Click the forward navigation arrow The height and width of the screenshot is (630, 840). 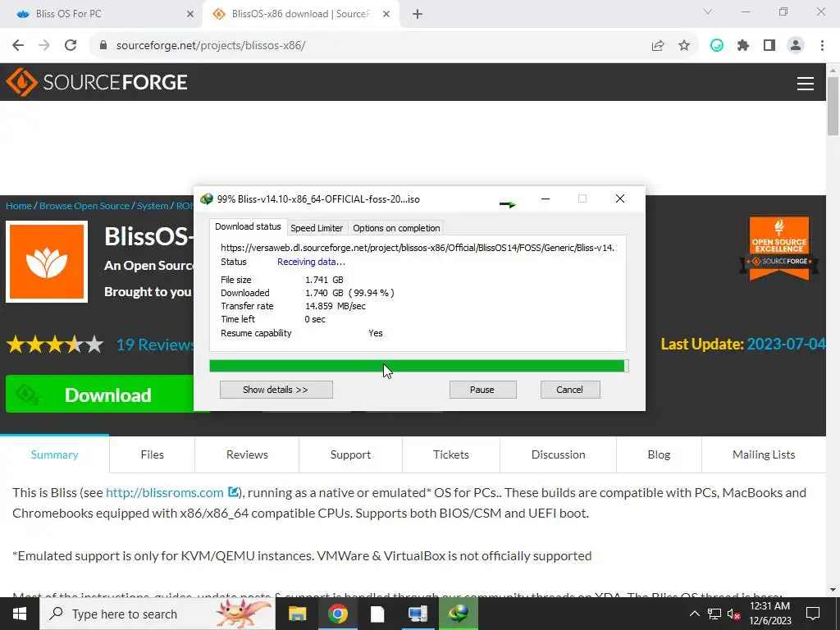pos(44,46)
